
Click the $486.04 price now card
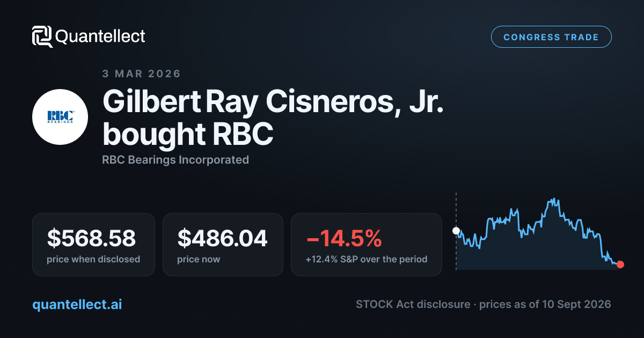223,245
